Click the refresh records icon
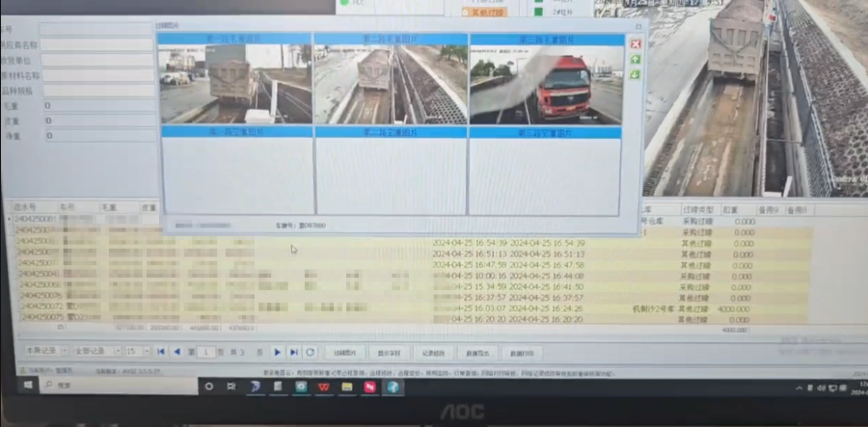Viewport: 868px width, 427px height. point(310,353)
